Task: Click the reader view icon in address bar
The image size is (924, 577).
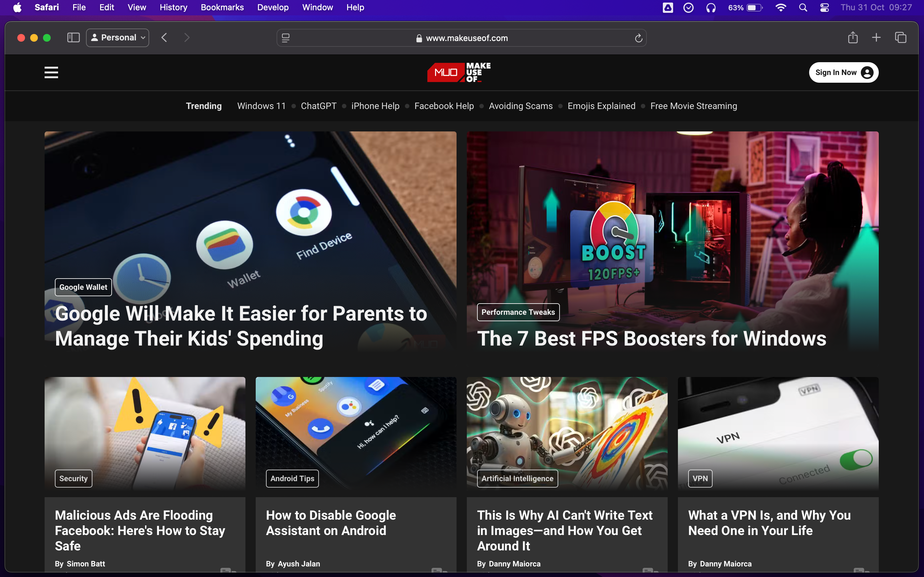Action: [x=286, y=37]
